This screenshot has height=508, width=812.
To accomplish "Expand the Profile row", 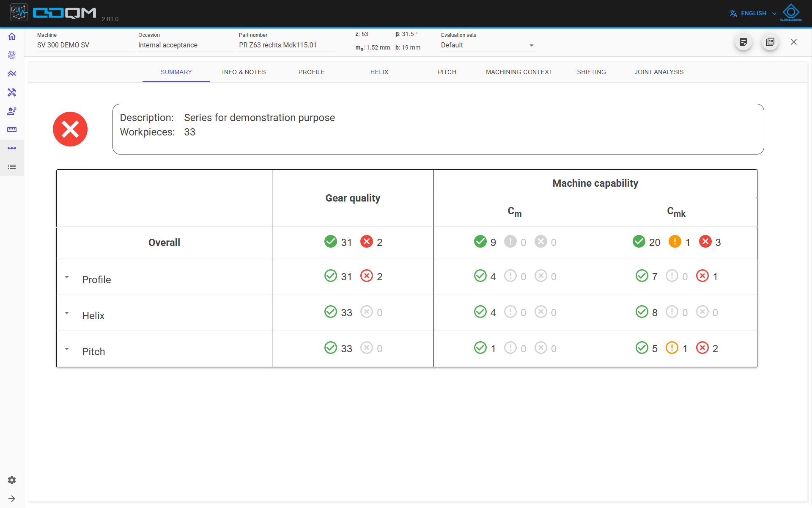I will [67, 277].
